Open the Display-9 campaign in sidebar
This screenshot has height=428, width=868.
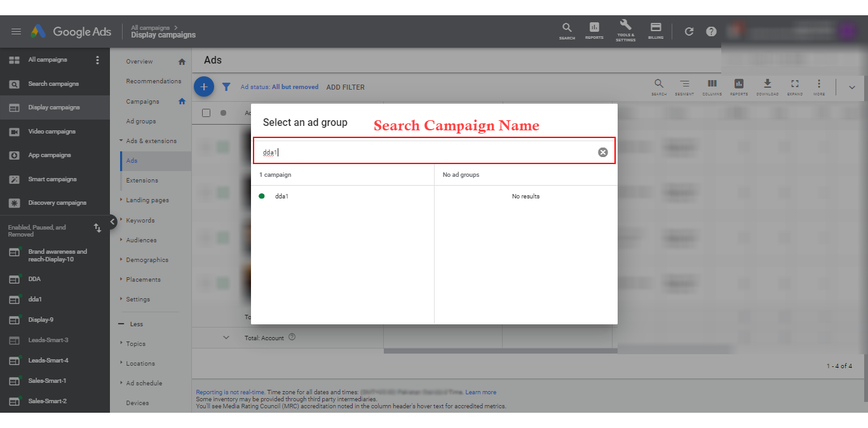[41, 319]
